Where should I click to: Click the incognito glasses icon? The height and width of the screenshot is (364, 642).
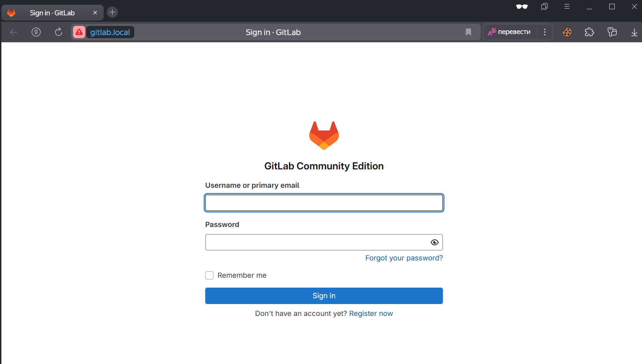tap(522, 7)
